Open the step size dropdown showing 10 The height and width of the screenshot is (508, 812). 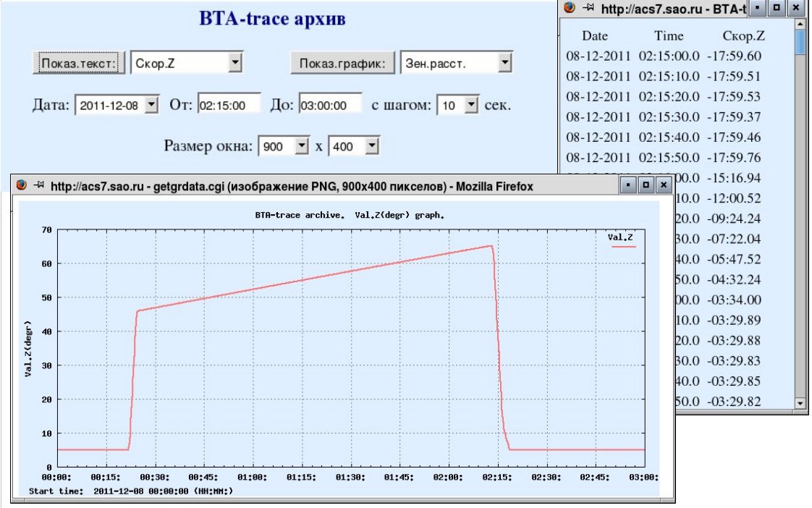(x=470, y=105)
